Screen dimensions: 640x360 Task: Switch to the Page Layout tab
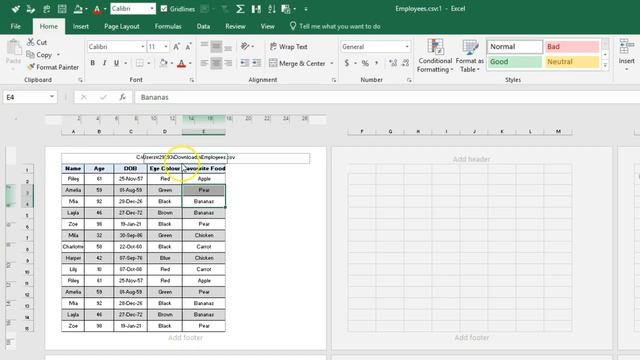click(122, 27)
